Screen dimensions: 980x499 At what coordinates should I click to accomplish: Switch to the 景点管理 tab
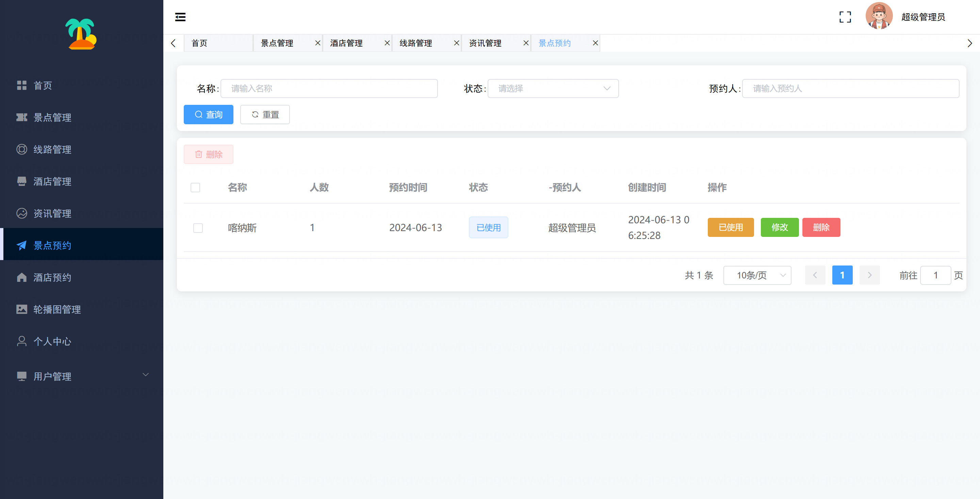[277, 43]
